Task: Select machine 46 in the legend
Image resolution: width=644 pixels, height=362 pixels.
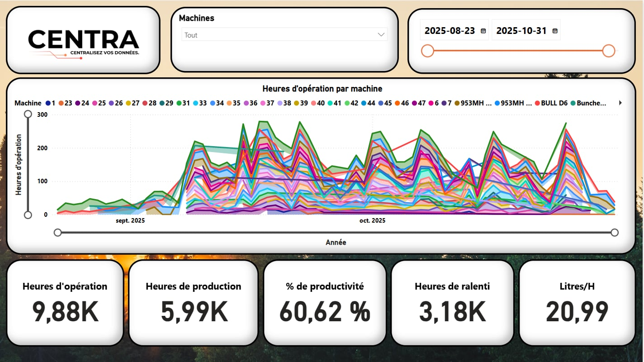Action: click(401, 103)
